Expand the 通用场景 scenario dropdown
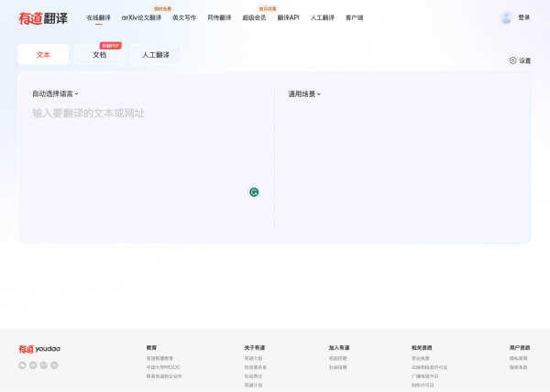 304,94
